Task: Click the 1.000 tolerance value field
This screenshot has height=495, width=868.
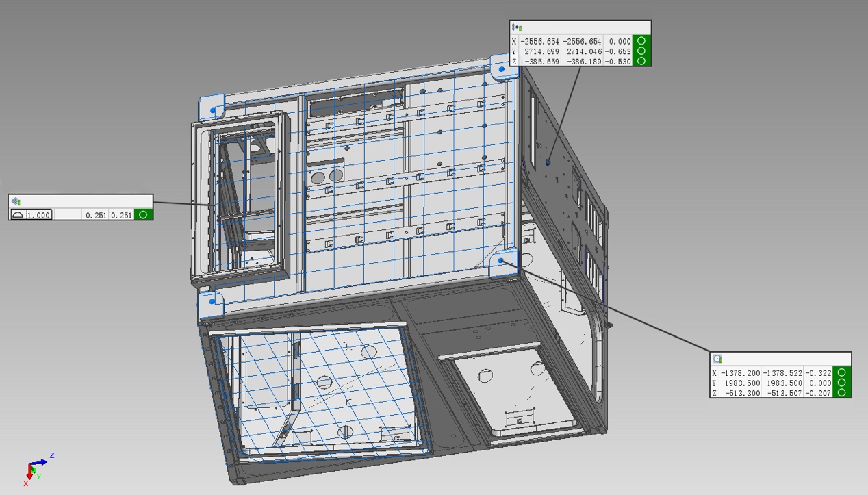Action: click(39, 215)
